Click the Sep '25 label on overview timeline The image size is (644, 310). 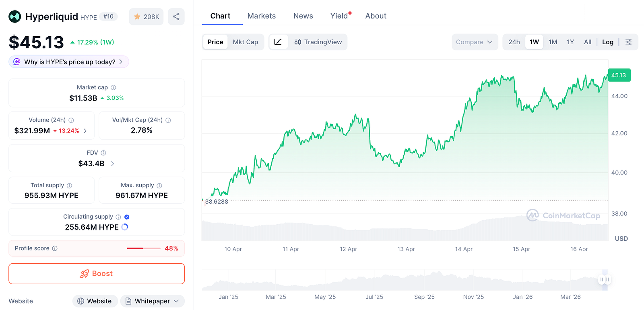tap(424, 297)
